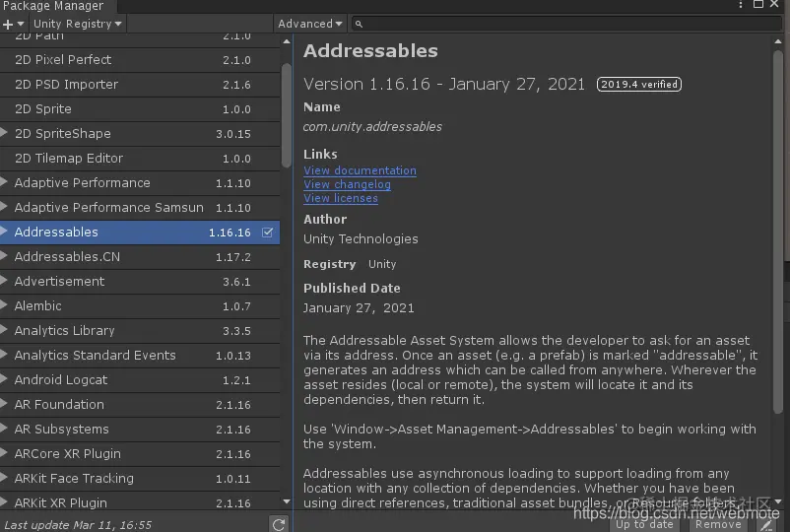Select the Advertisement package name
Viewport: 790px width, 532px height.
59,282
